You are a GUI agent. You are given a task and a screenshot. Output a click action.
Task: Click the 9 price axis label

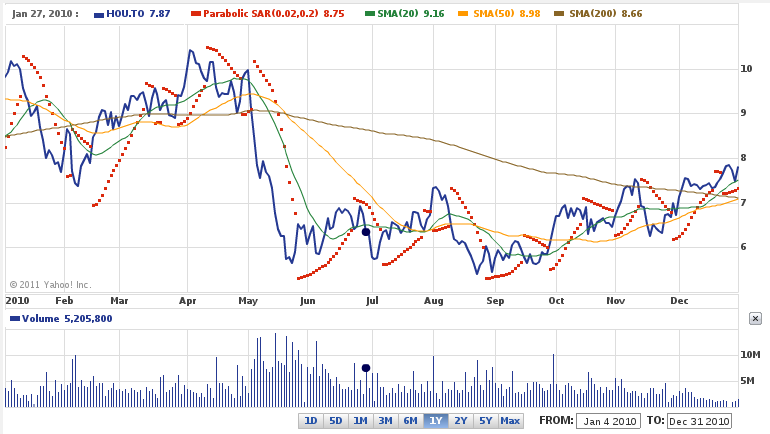[x=743, y=113]
